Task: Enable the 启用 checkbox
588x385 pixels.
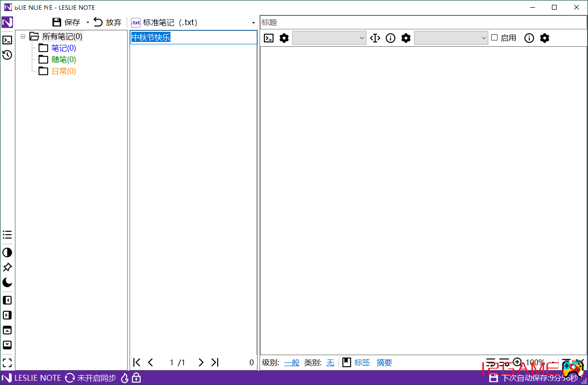Action: (495, 38)
